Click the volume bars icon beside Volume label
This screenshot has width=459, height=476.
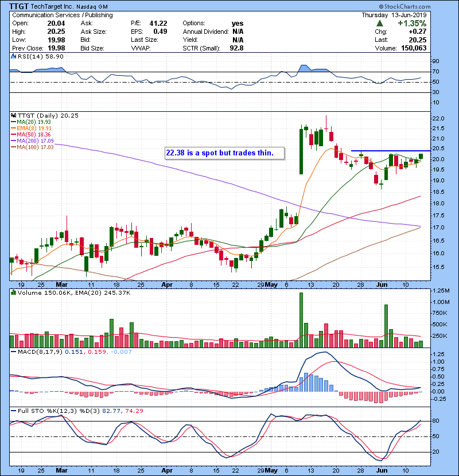[x=13, y=292]
